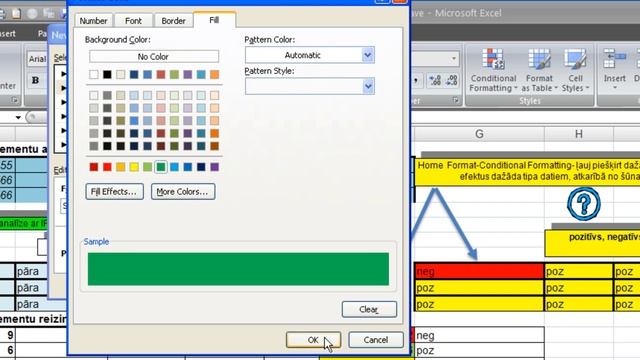Switch to the Font tab

click(x=133, y=21)
